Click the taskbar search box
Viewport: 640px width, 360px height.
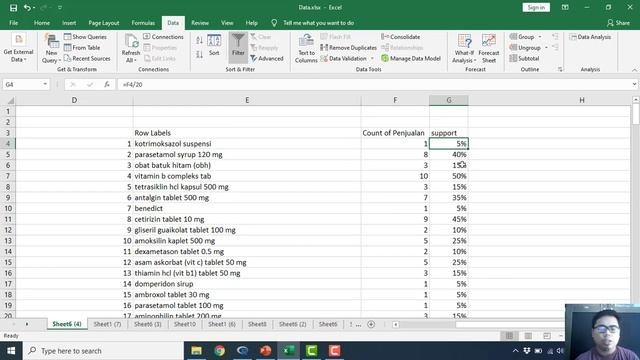click(x=104, y=351)
